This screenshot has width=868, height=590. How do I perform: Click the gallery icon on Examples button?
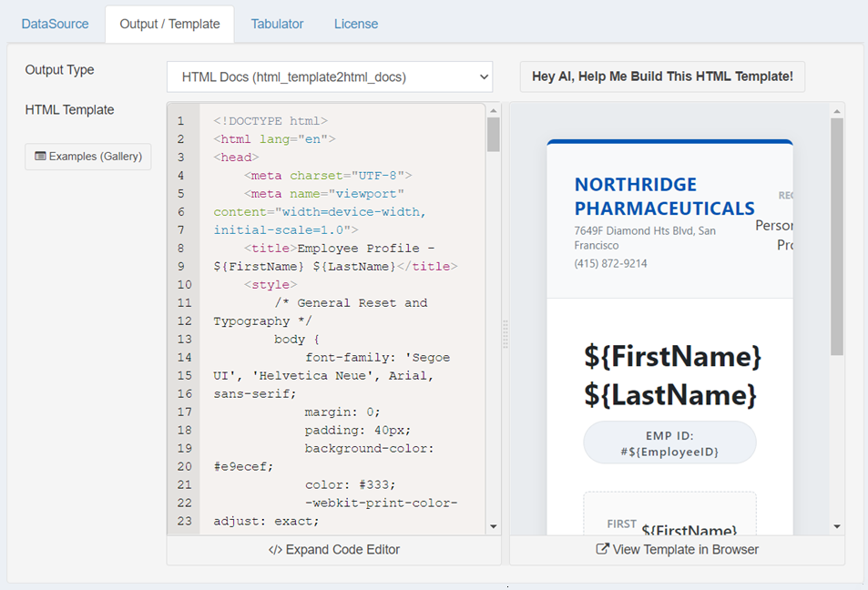[x=41, y=157]
